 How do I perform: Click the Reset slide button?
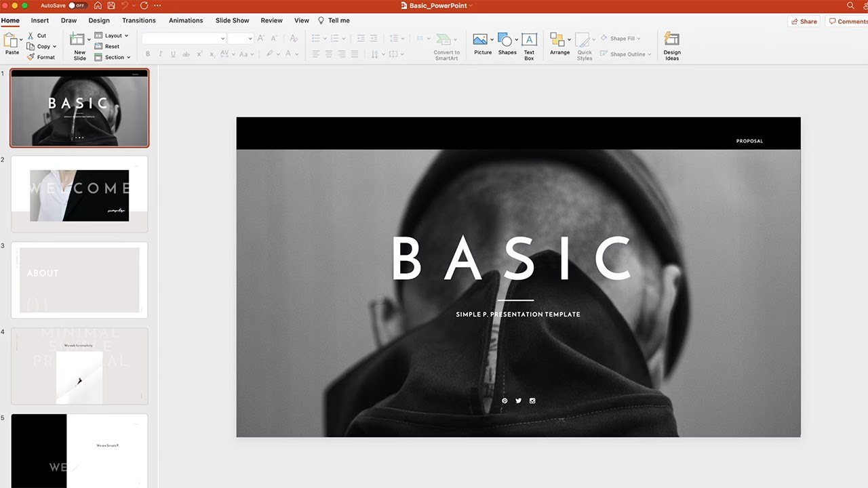coord(107,46)
